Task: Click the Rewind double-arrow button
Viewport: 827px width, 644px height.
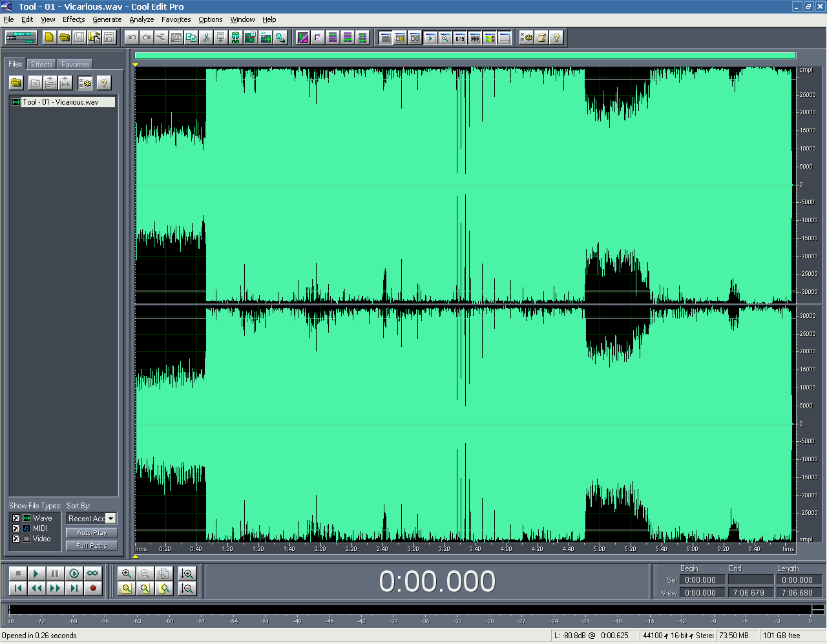Action: pyautogui.click(x=37, y=588)
